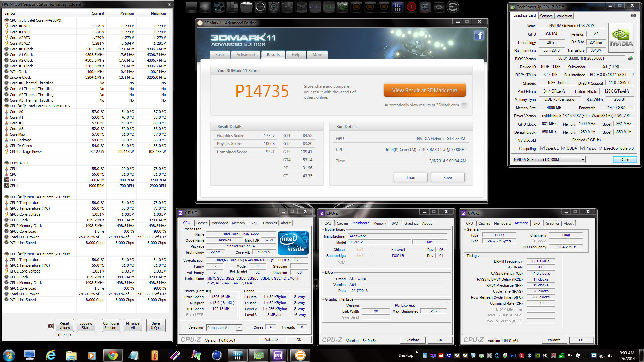Click Reset Values in HWiNFO
Image resolution: width=644 pixels, height=362 pixels.
[65, 326]
